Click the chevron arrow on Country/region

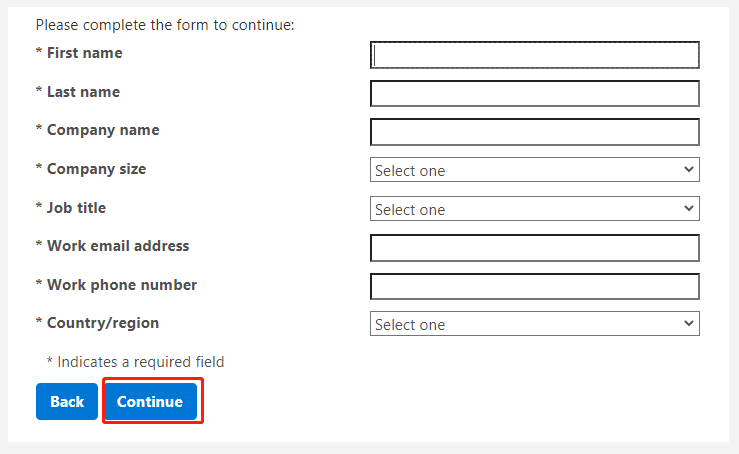689,323
